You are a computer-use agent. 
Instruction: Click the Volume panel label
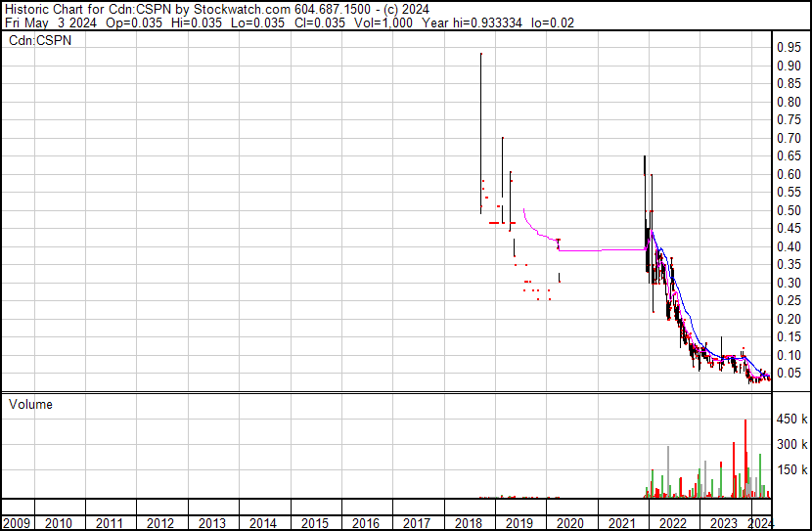point(30,404)
